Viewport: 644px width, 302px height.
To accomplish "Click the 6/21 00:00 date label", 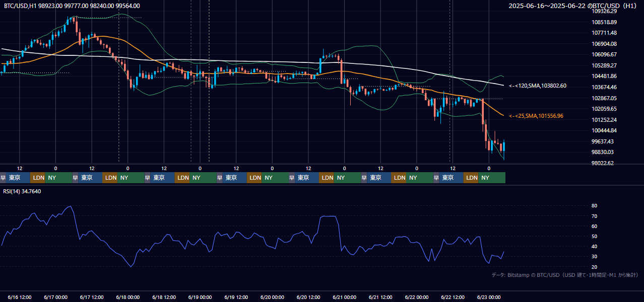I will pyautogui.click(x=345, y=297).
